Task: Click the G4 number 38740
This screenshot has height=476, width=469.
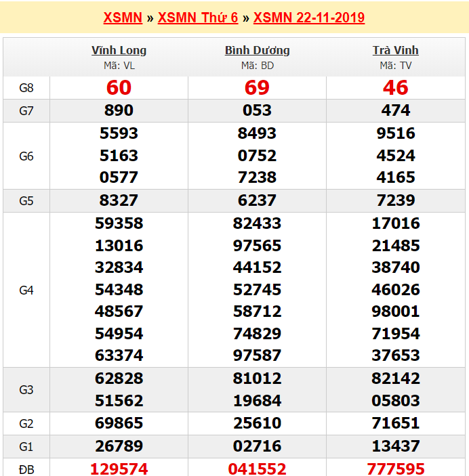Action: point(395,267)
